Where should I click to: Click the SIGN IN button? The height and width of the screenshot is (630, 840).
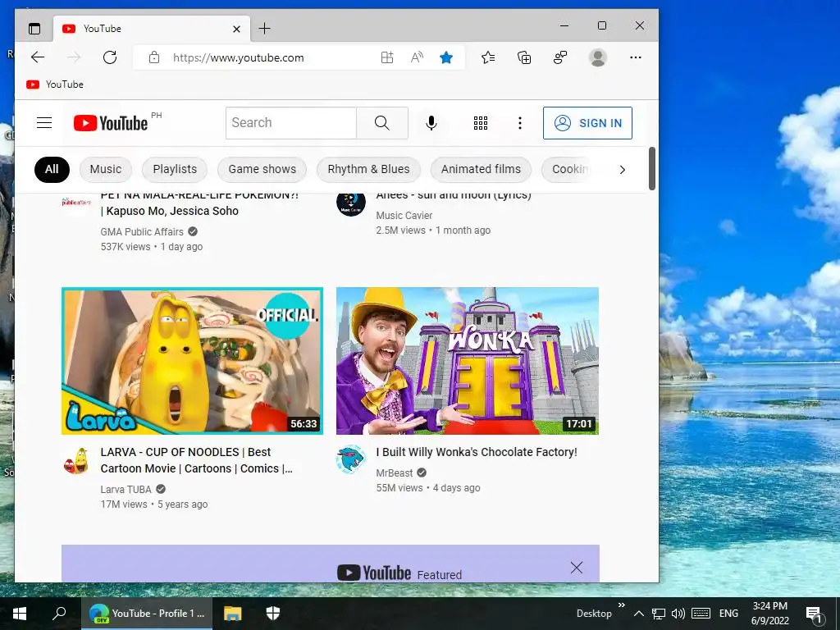[587, 123]
